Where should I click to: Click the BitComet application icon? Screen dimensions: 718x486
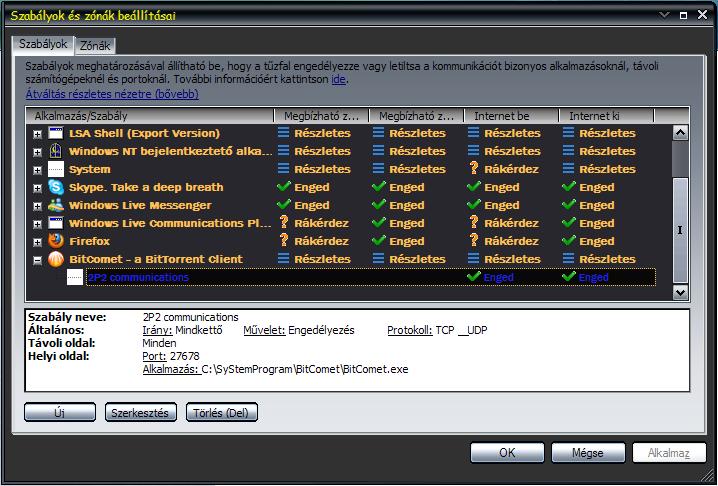pyautogui.click(x=56, y=259)
